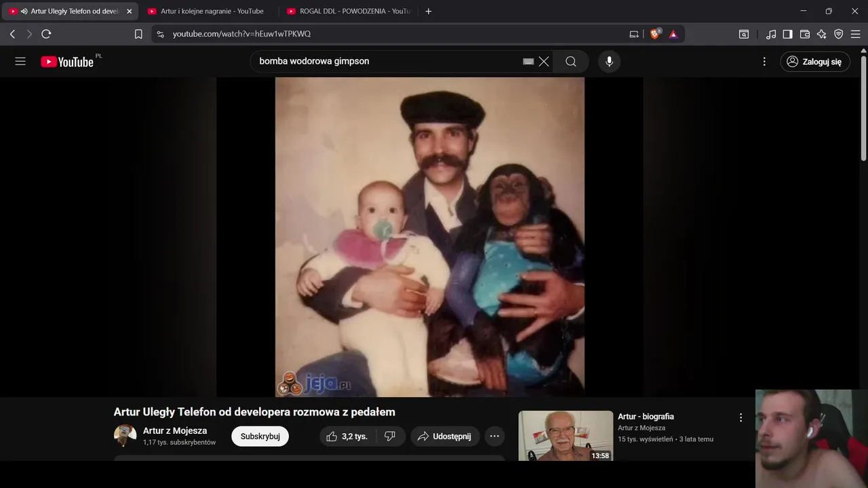Select the Artur Uległy Telefon tab
Image resolution: width=868 pixels, height=488 pixels.
[71, 12]
